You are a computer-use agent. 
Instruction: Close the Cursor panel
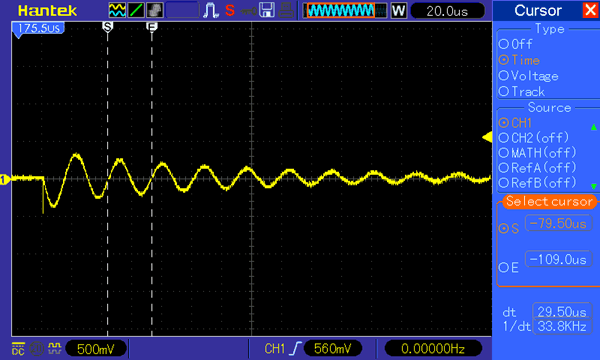coord(591,10)
